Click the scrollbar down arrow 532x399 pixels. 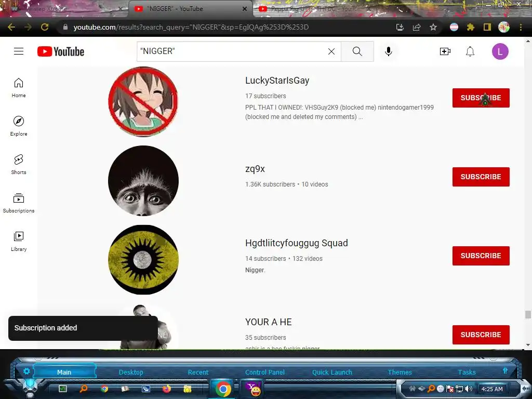point(528,345)
